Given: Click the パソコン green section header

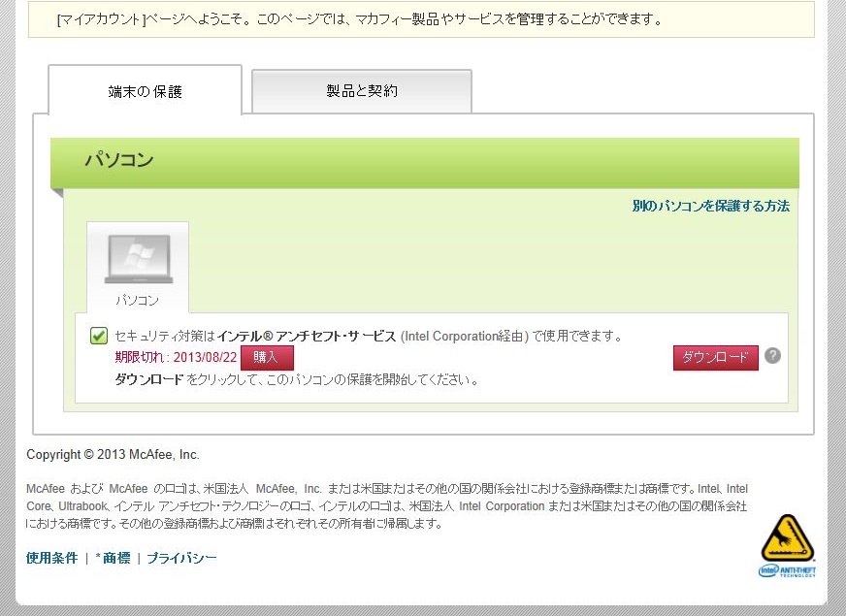Looking at the screenshot, I should click(x=425, y=163).
